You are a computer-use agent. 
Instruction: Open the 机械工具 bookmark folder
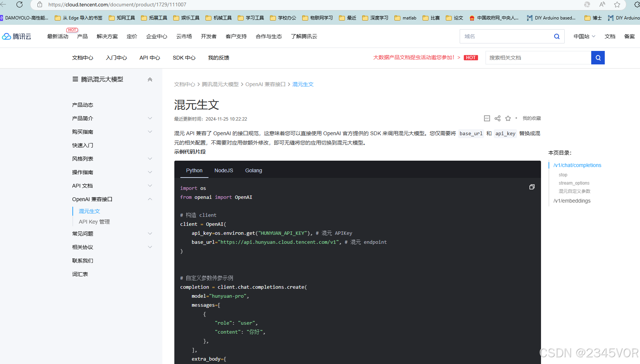point(219,18)
